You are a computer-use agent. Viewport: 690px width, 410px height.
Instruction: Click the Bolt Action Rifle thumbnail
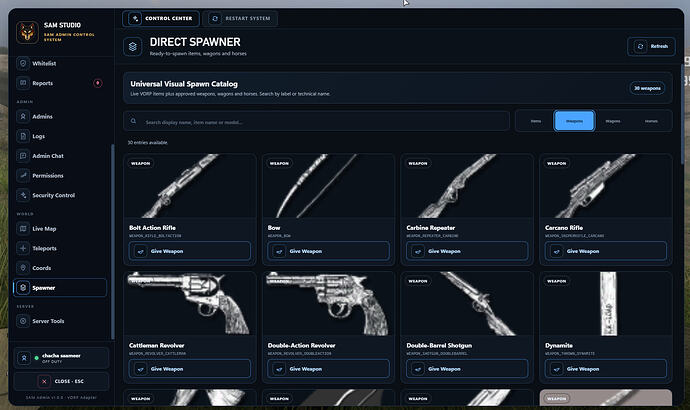tap(190, 186)
